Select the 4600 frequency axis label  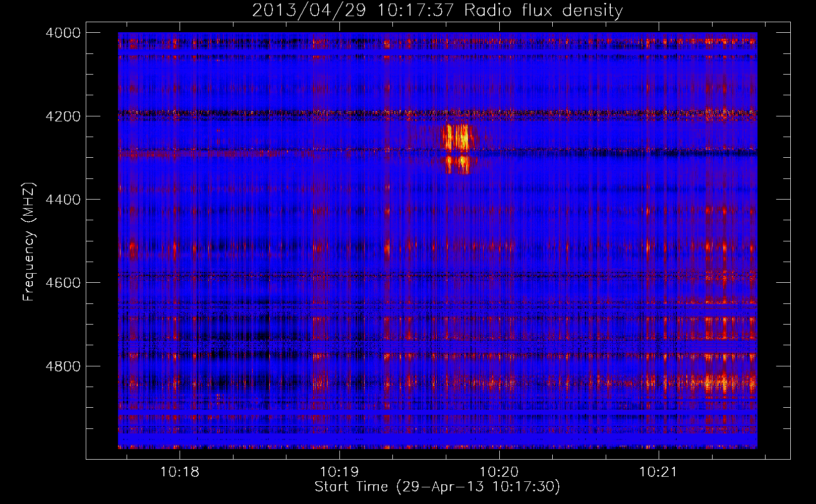[x=63, y=283]
